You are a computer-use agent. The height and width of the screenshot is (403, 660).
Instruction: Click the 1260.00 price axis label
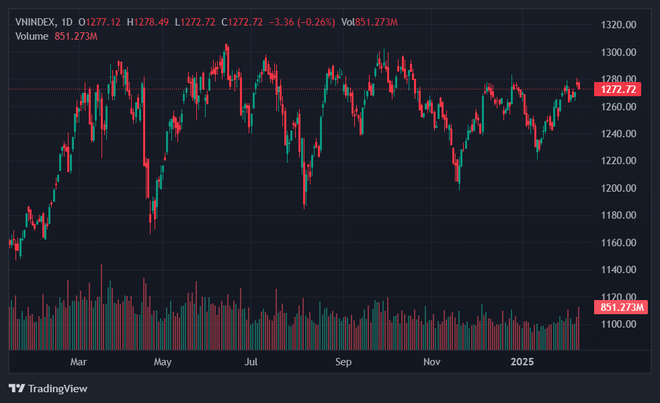(618, 107)
